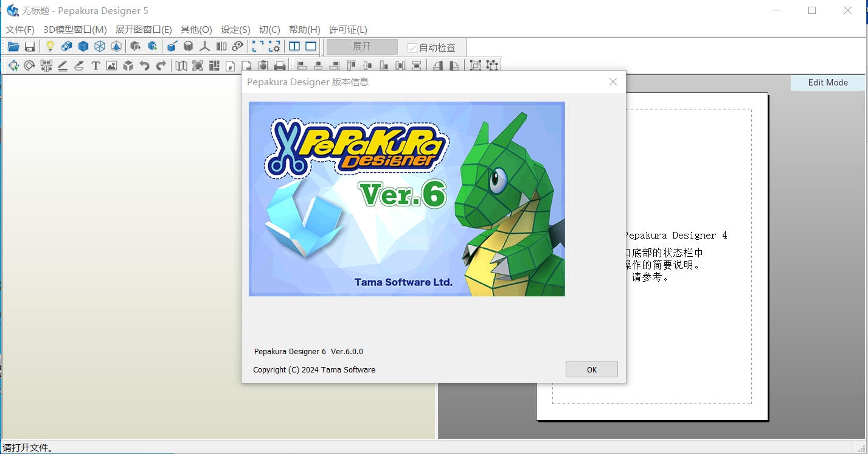Image resolution: width=868 pixels, height=454 pixels.
Task: Click the page with number sign icon
Action: (x=231, y=66)
